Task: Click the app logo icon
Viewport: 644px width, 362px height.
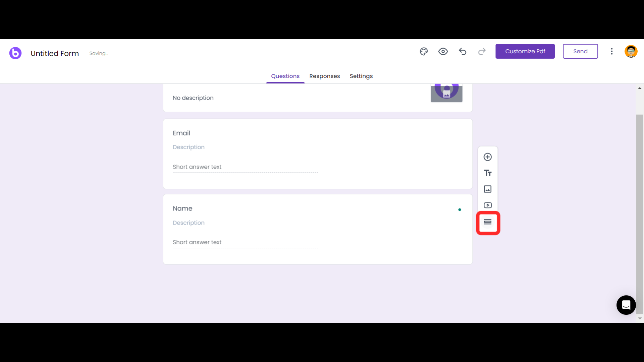Action: (15, 53)
